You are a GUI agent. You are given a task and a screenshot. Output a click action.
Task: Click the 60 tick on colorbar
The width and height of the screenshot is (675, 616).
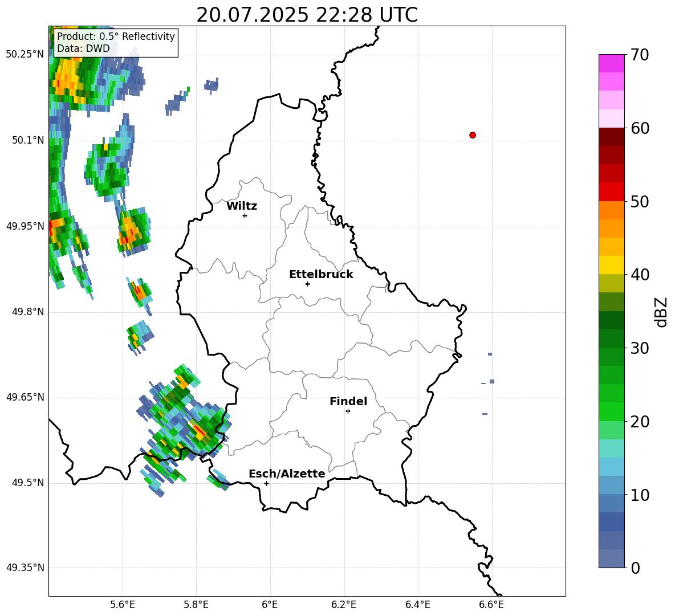[640, 128]
